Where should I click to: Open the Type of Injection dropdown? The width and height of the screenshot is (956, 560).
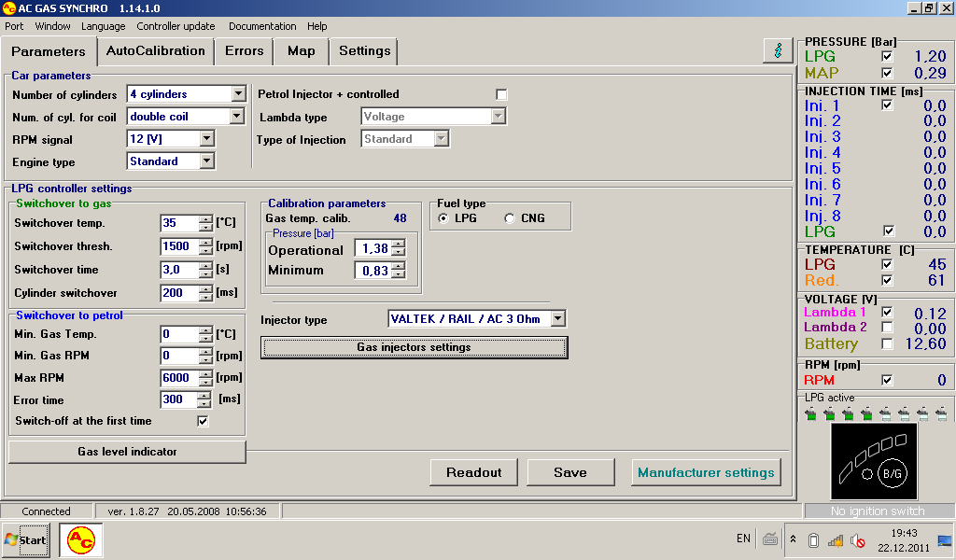point(441,138)
